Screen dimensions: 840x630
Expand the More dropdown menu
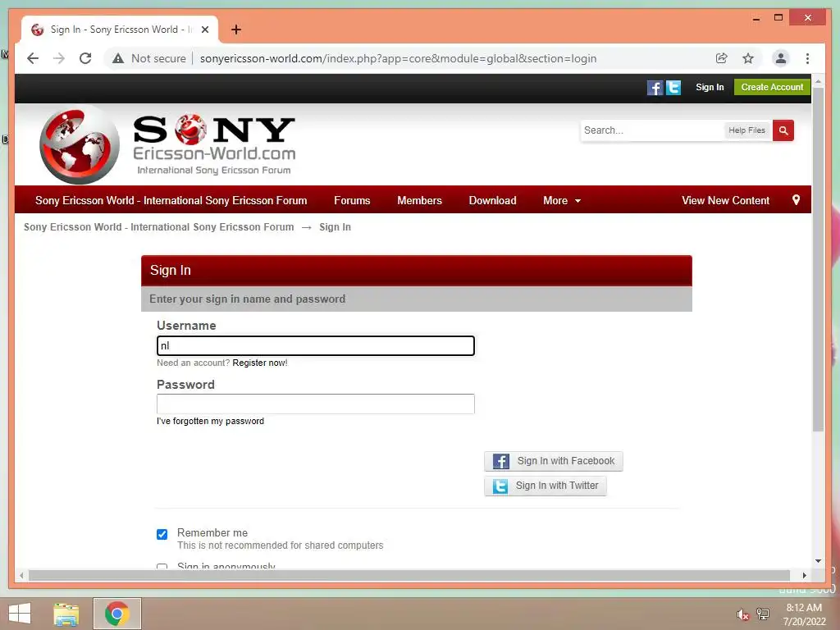click(x=562, y=200)
